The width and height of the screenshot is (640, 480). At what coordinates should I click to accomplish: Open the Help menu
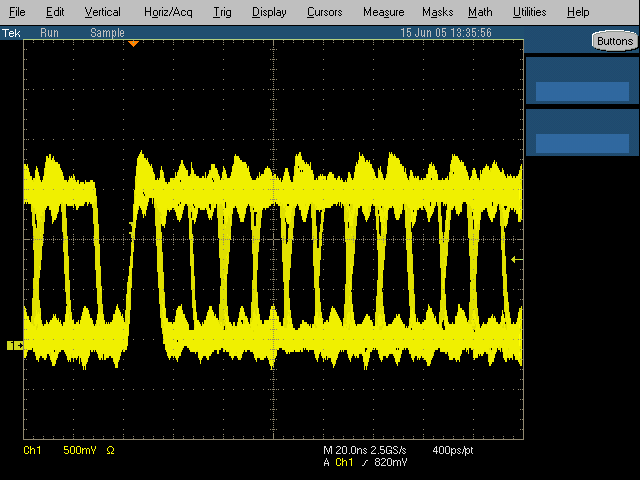[578, 12]
